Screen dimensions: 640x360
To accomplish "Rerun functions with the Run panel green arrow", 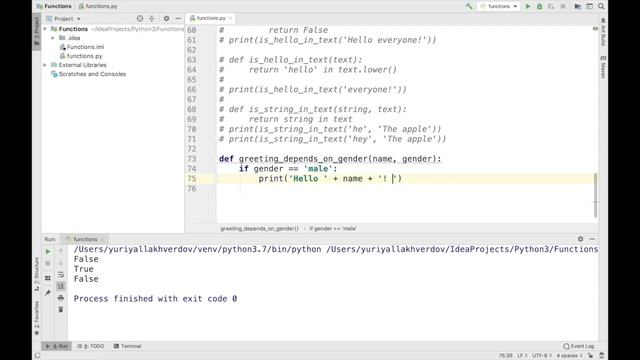I will point(48,251).
